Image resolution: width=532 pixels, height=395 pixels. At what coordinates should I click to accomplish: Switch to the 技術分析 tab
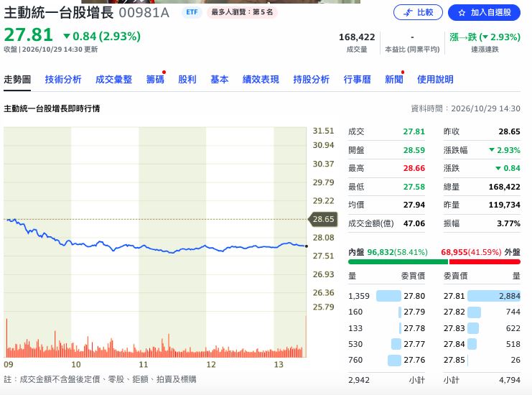(x=63, y=80)
